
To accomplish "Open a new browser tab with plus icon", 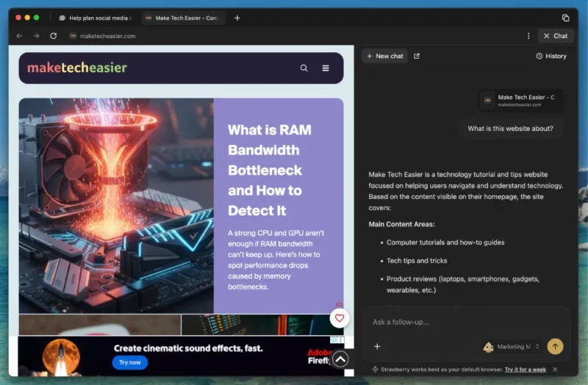I will (x=237, y=18).
